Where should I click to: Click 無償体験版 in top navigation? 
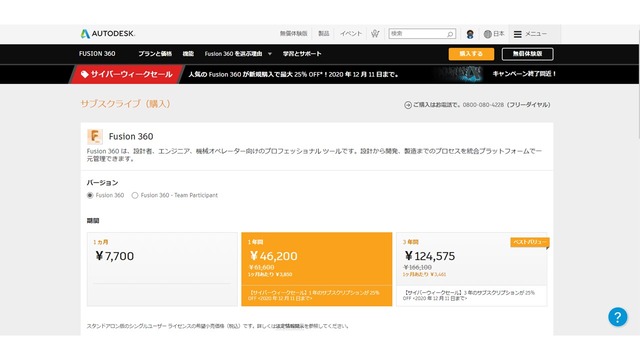pos(293,33)
